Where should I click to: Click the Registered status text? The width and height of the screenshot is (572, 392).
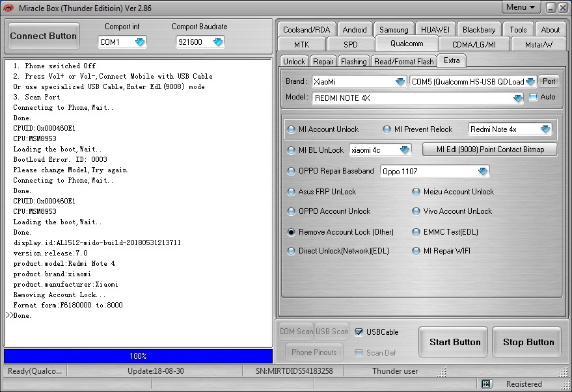(524, 384)
